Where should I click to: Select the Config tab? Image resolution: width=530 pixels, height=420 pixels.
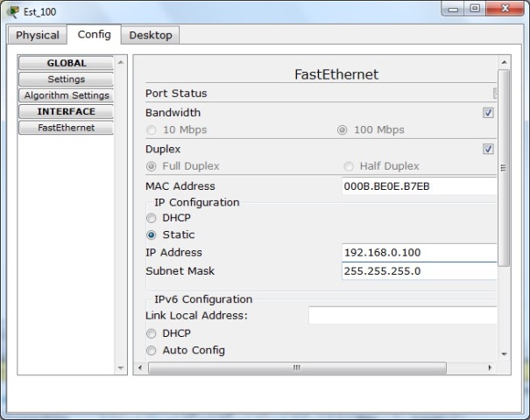pyautogui.click(x=94, y=34)
